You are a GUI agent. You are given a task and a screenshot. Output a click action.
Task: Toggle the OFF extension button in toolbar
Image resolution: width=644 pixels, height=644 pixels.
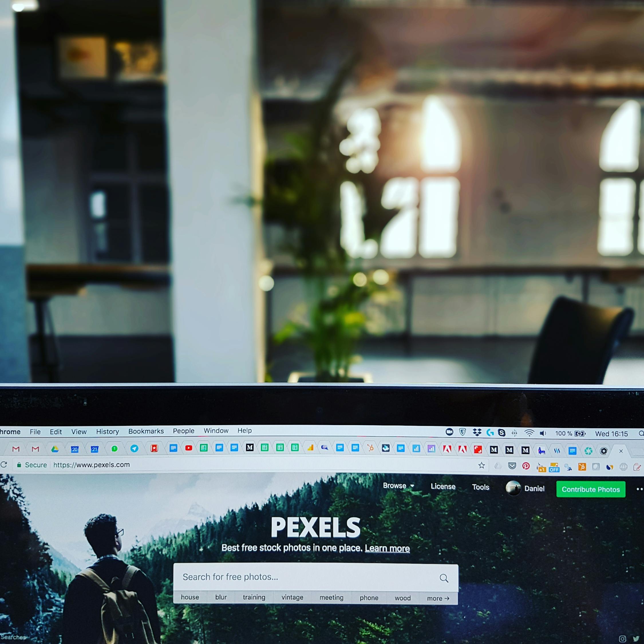553,466
